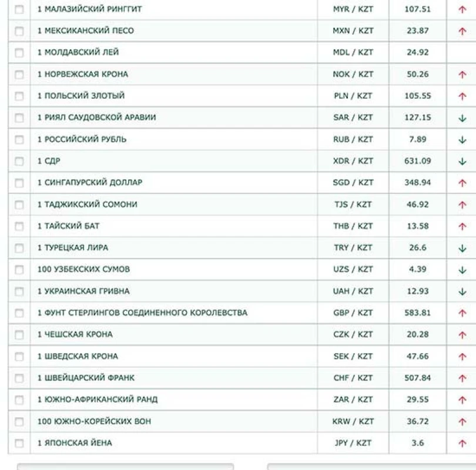
Task: Select the ШВЕЙЦАРСКИЙ ФРАНК checkbox
Action: [x=19, y=378]
